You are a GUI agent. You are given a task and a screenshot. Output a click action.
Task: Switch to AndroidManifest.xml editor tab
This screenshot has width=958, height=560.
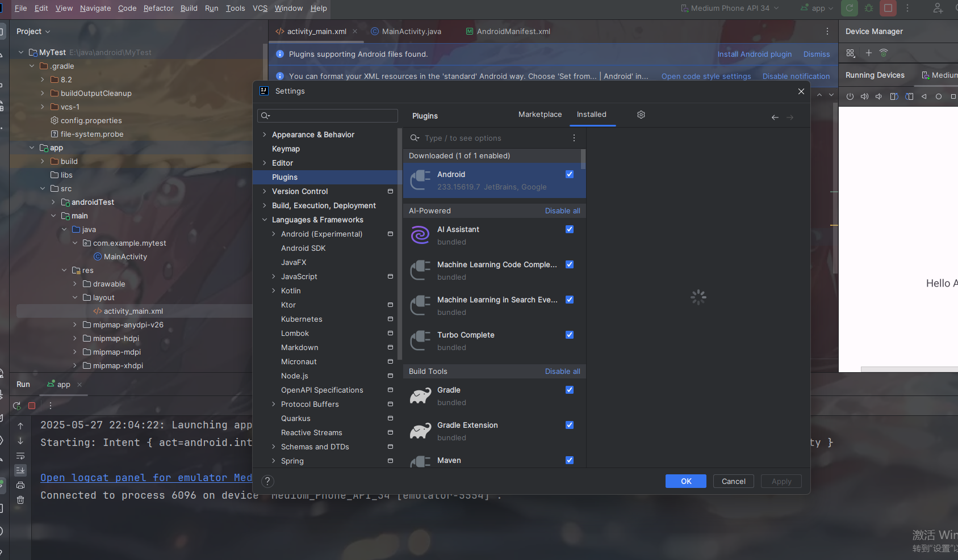tap(508, 31)
